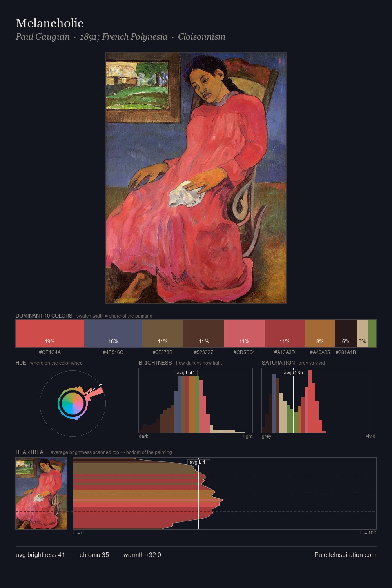Screen dimensions: 392x588
Task: Click the #CE4C4A red swatch at 19%
Action: 50,334
